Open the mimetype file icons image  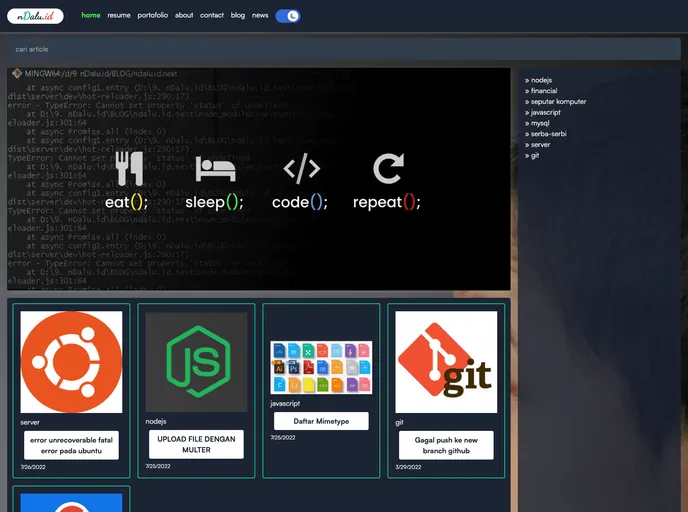click(321, 367)
